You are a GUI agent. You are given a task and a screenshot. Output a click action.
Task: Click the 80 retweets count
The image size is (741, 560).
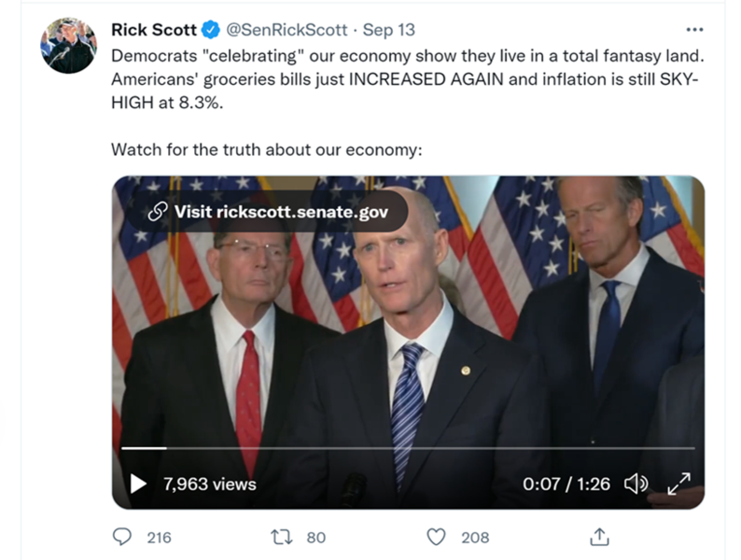tap(316, 537)
